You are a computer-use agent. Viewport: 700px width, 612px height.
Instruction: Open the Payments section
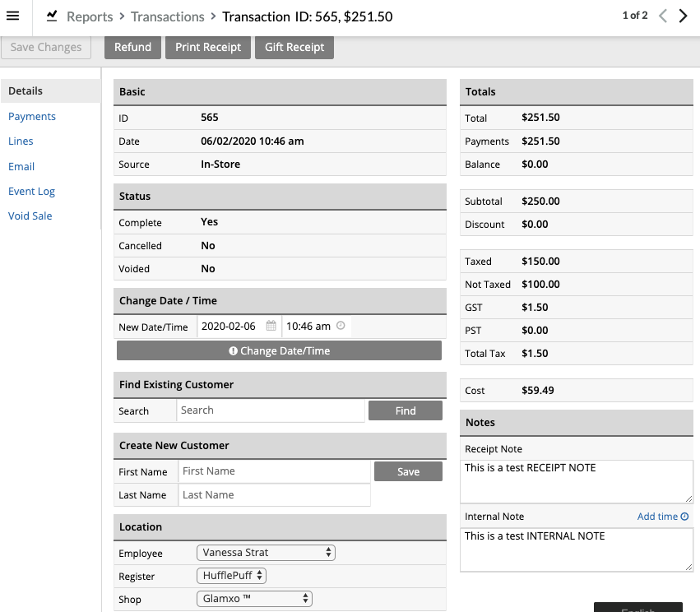coord(32,117)
